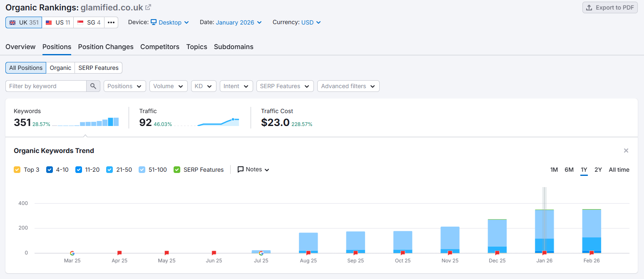This screenshot has height=279, width=644.
Task: Close the Organic Keywords Trend panel
Action: coord(626,151)
